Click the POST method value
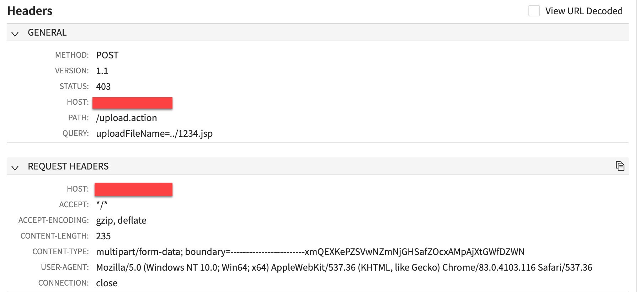The image size is (644, 292). (x=107, y=55)
